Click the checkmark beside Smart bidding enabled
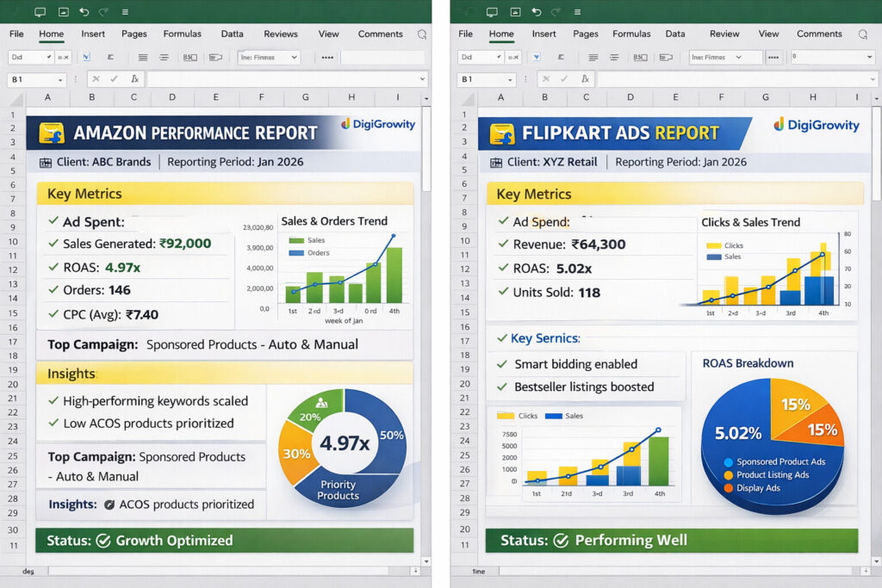 pyautogui.click(x=502, y=364)
